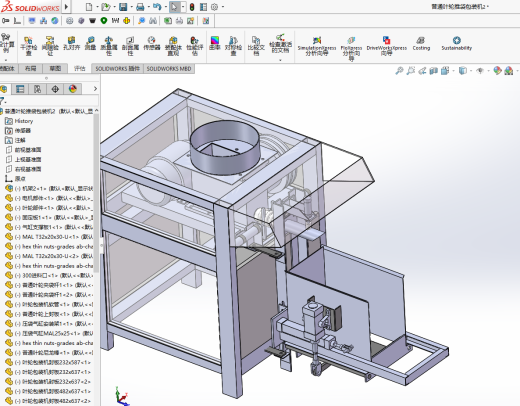Click the Save icon in title toolbar
The height and width of the screenshot is (406, 520).
click(123, 7)
